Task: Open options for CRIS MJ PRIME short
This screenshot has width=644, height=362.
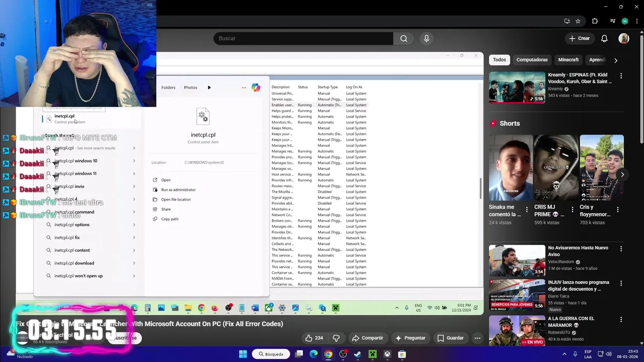Action: (x=572, y=210)
